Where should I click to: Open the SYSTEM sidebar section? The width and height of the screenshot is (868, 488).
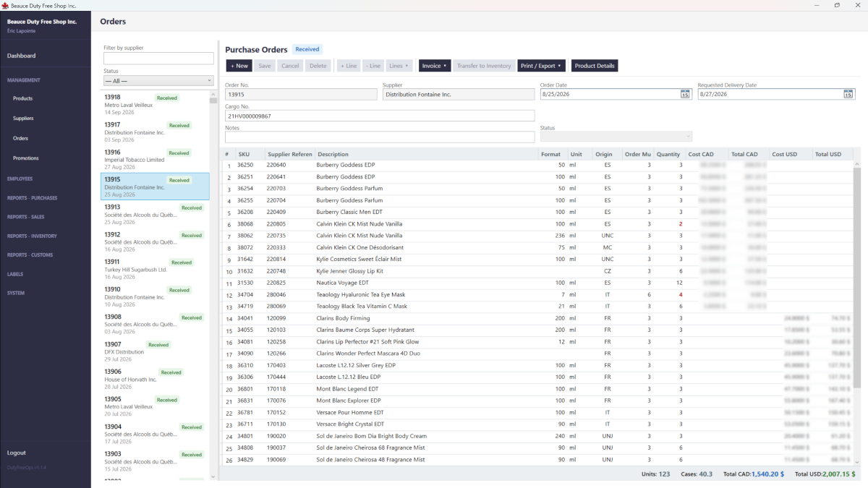coord(16,293)
